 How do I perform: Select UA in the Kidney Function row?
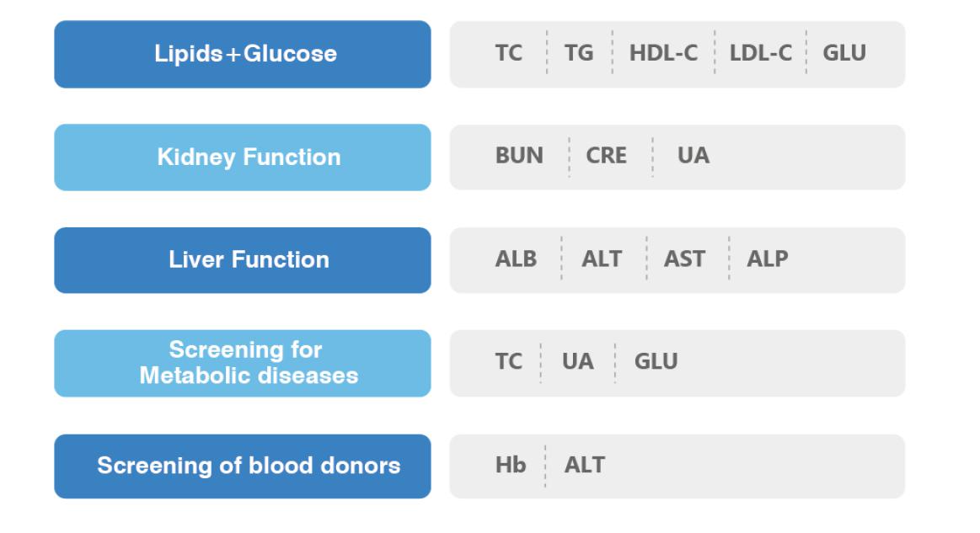click(x=693, y=156)
